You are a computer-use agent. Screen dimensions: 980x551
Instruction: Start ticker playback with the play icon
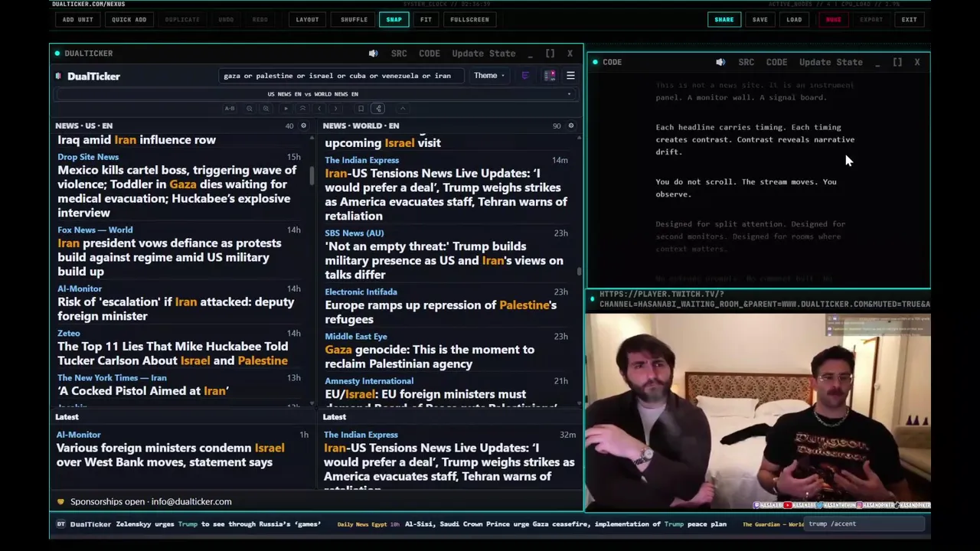tap(286, 109)
